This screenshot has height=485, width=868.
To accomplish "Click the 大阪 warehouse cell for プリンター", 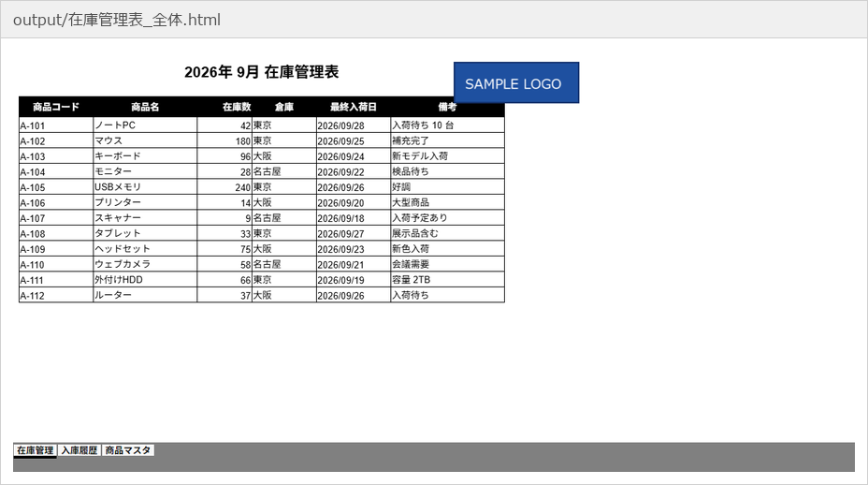I will coord(284,203).
